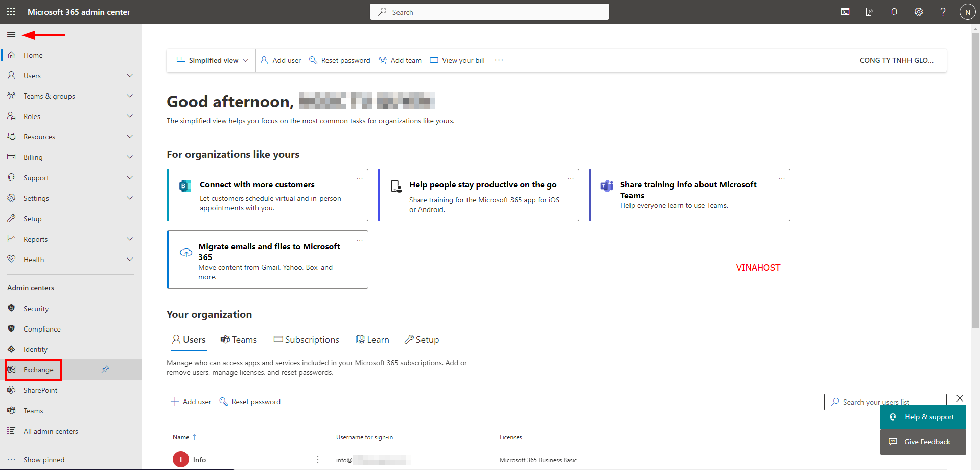The height and width of the screenshot is (470, 980).
Task: Switch to the Teams tab
Action: (239, 340)
